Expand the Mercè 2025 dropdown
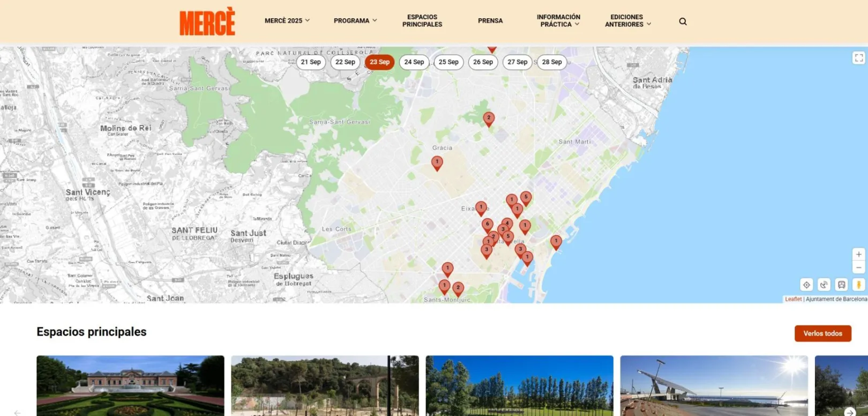Viewport: 868px width, 416px height. coord(287,21)
